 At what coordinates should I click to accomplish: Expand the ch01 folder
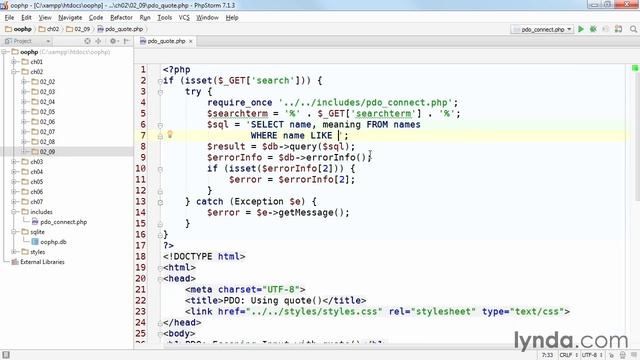coord(14,62)
